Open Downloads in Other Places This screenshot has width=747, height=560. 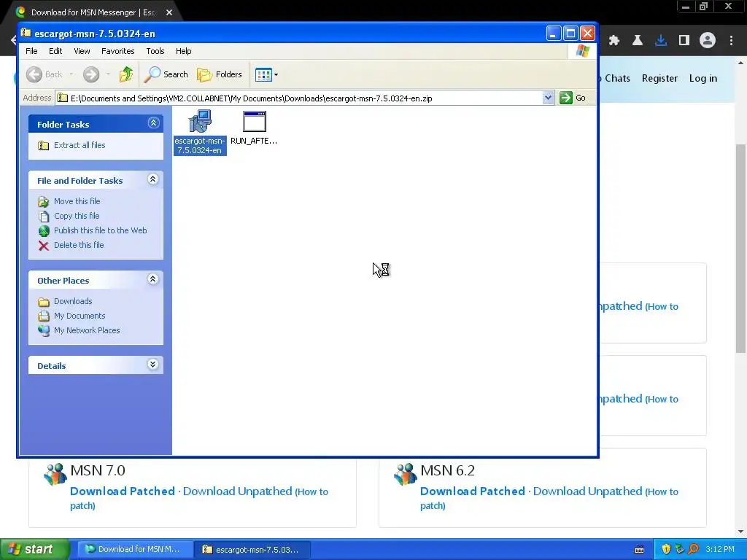[x=73, y=301]
